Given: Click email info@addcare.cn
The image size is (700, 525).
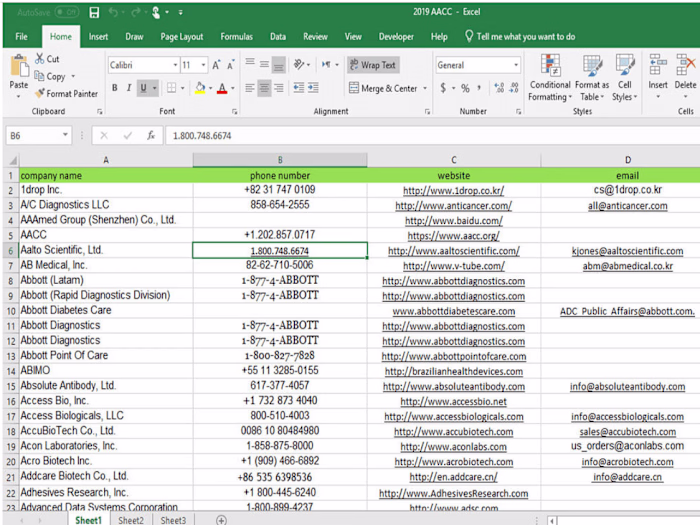Looking at the screenshot, I should point(627,477).
